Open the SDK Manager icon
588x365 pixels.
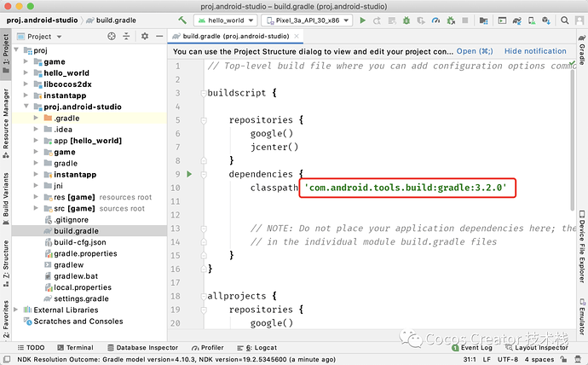tap(546, 20)
